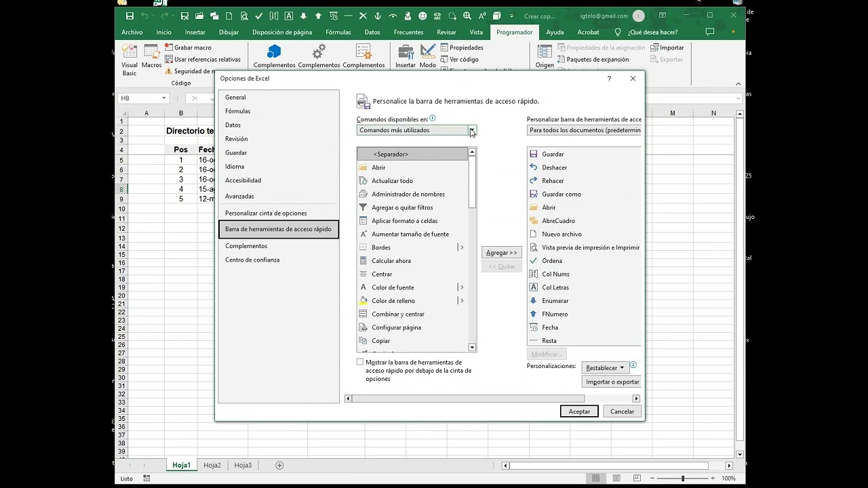Screen dimensions: 868x488
Task: Click the Aceptar button
Action: pyautogui.click(x=579, y=411)
